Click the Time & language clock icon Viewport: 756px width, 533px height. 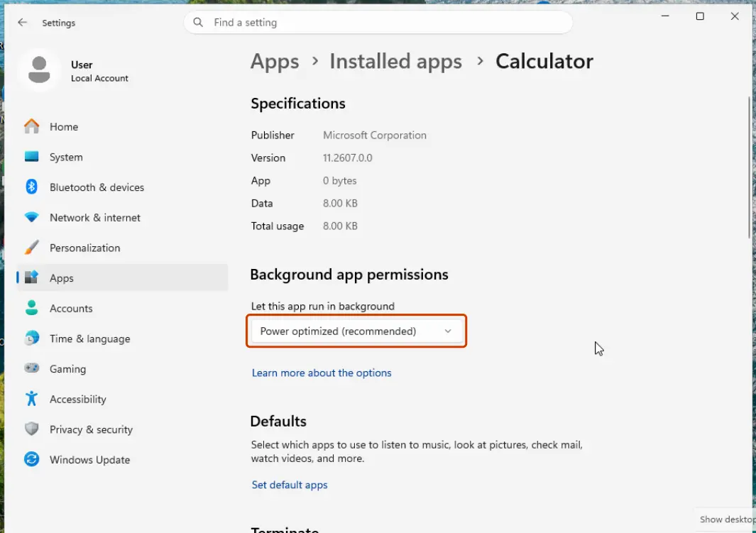coord(32,339)
